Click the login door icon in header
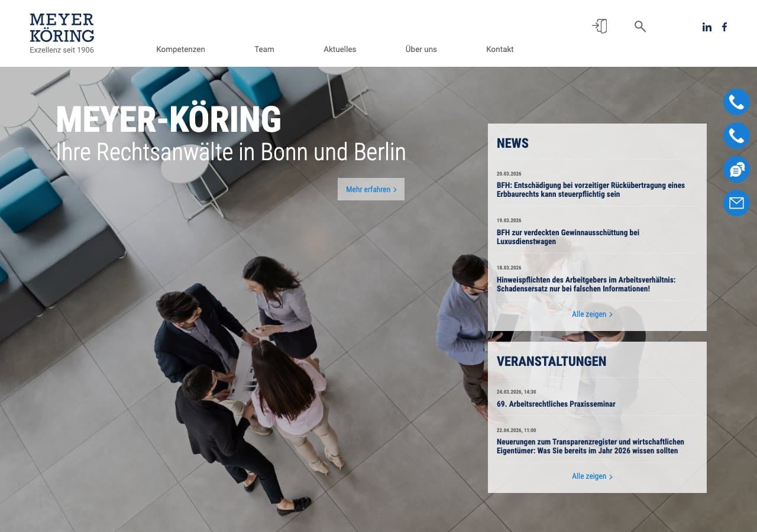The image size is (757, 532). point(600,26)
